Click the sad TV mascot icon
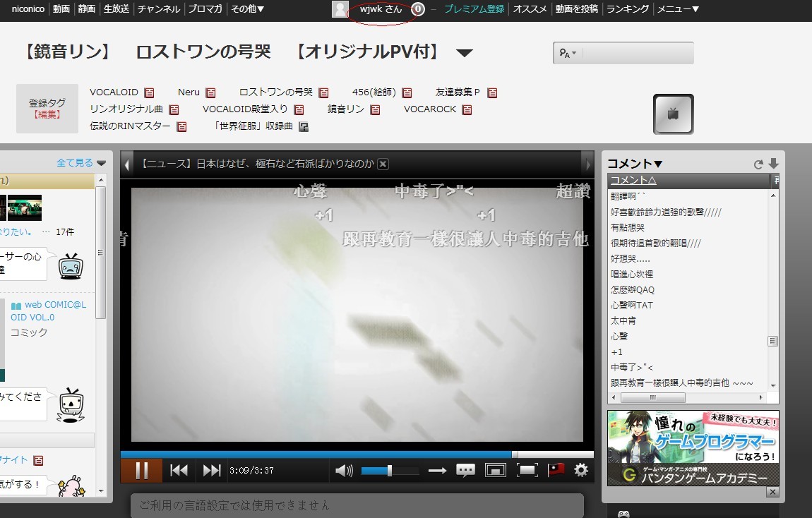 click(x=71, y=267)
